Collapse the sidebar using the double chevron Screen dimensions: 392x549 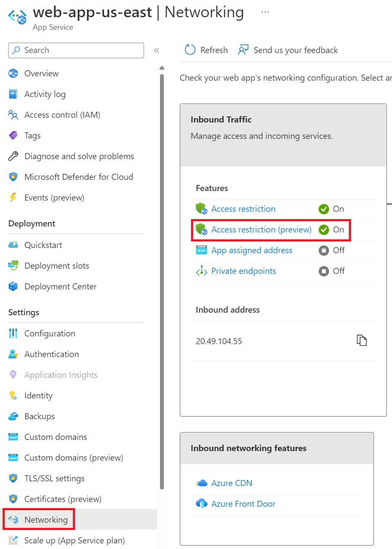pyautogui.click(x=156, y=50)
